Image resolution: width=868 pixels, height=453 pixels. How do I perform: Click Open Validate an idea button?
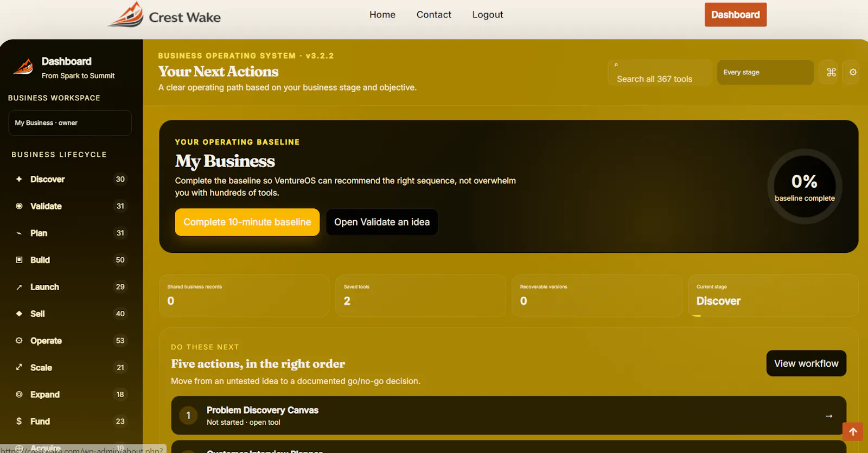pyautogui.click(x=382, y=222)
